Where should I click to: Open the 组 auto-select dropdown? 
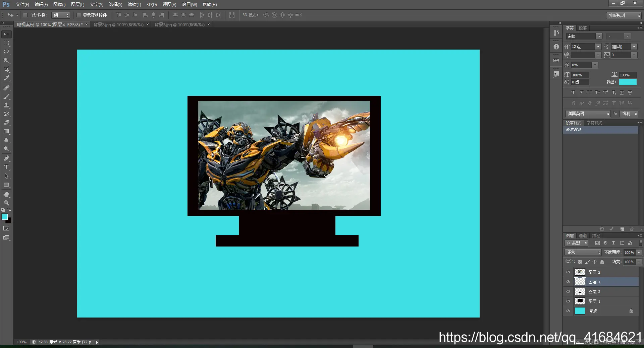point(61,15)
